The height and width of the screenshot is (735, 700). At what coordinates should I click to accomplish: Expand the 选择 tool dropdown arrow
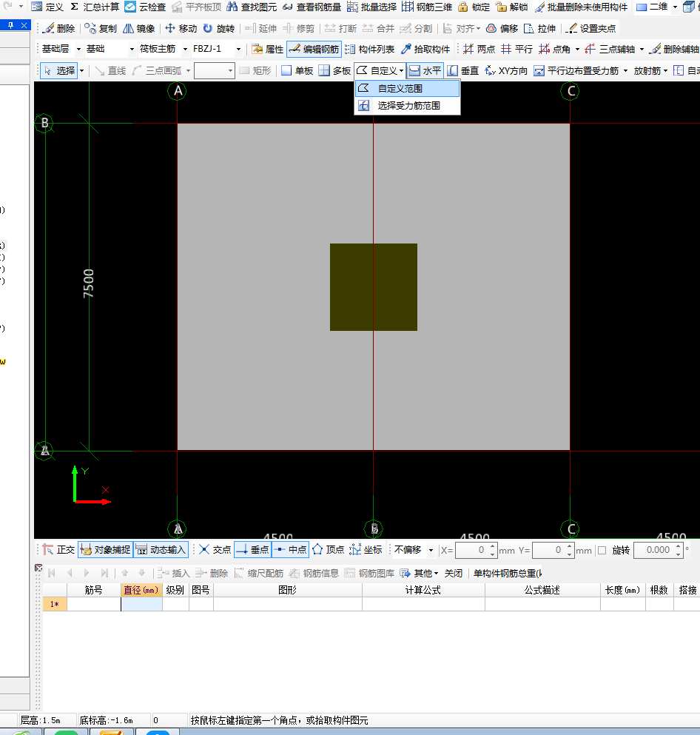(x=81, y=71)
